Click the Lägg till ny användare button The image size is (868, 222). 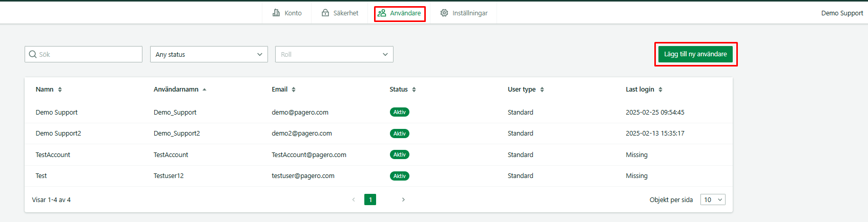pyautogui.click(x=695, y=54)
